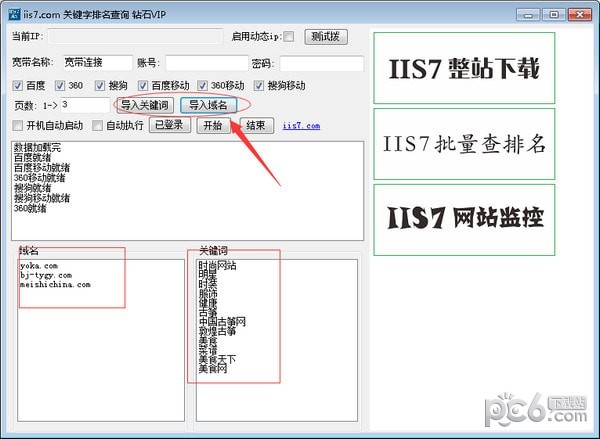600x439 pixels.
Task: Uncheck the 360 search checkbox
Action: [60, 85]
